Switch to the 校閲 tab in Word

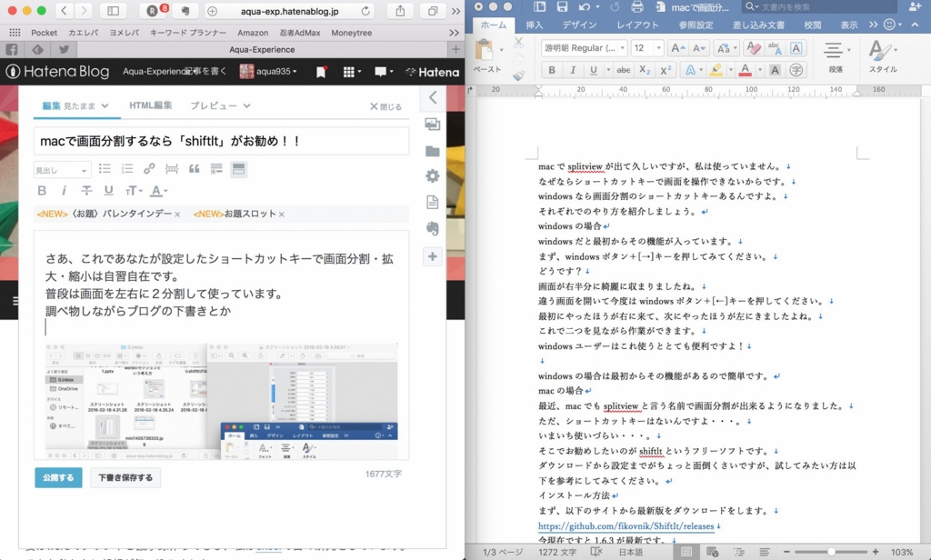812,25
